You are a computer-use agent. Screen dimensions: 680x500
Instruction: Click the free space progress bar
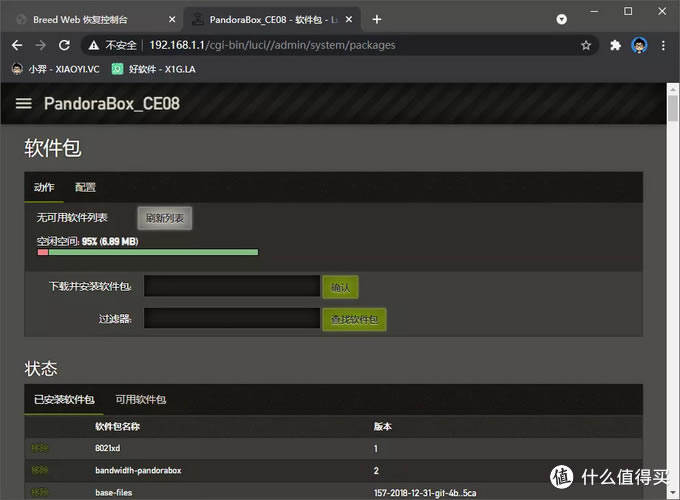pyautogui.click(x=148, y=252)
